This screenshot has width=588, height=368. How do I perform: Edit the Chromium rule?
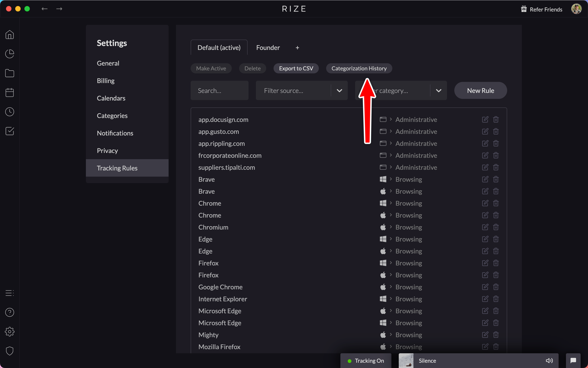click(x=485, y=227)
